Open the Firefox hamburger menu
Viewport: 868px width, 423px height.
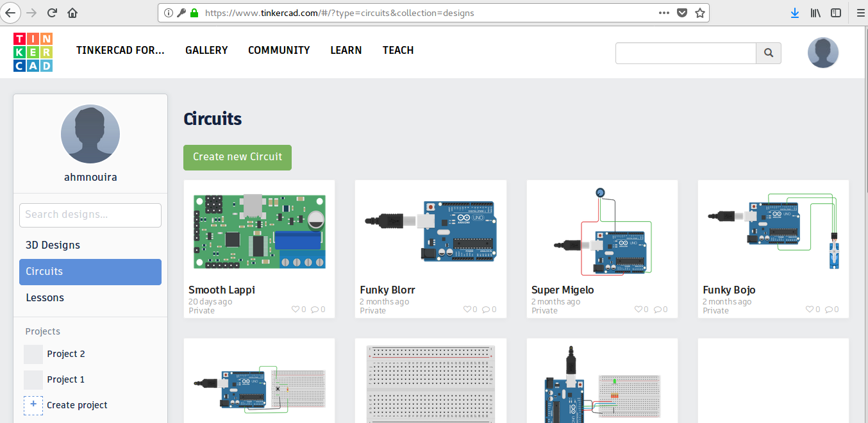(860, 12)
